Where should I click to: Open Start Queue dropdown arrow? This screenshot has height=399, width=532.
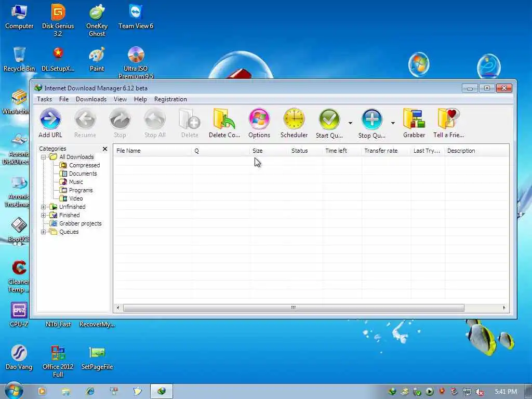(x=350, y=123)
